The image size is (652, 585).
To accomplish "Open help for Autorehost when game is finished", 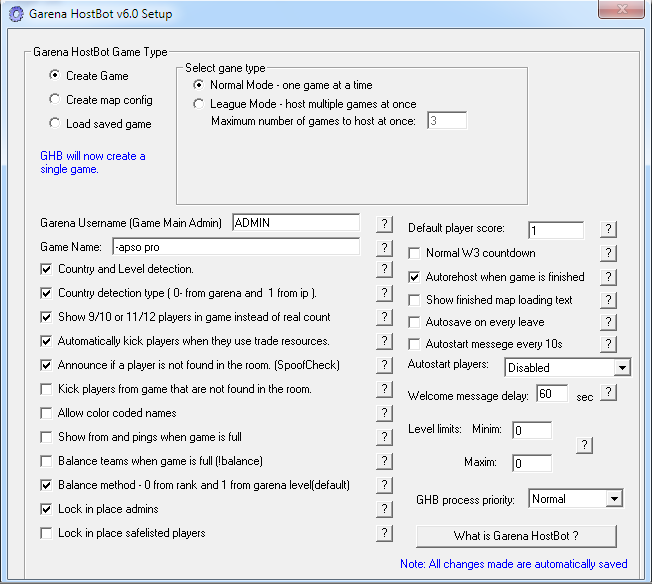I will 607,277.
